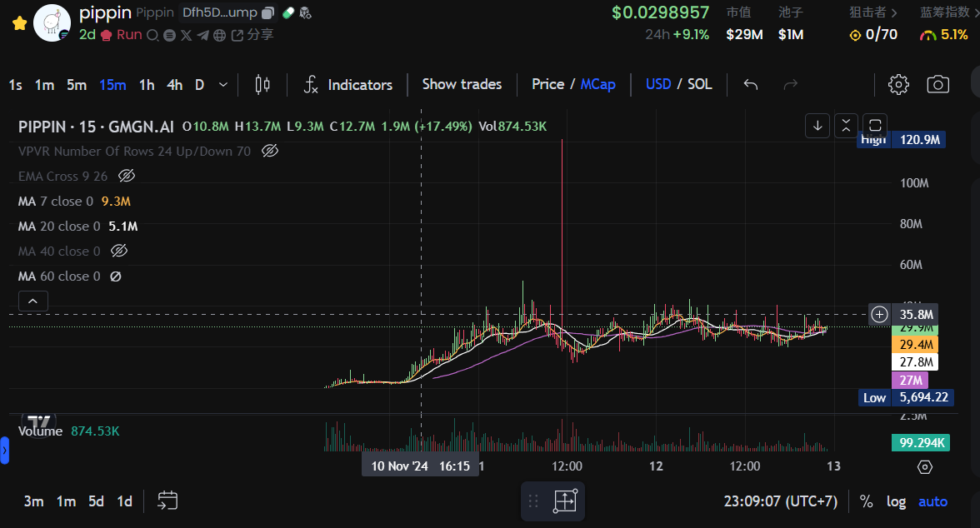Screen dimensions: 980x528
Task: Undo the last chart action
Action: click(x=749, y=84)
